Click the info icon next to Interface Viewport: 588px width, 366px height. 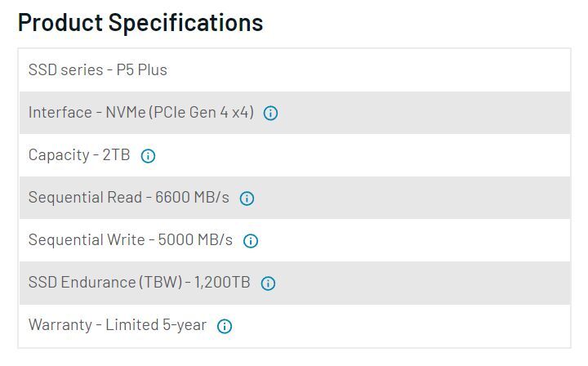click(270, 114)
